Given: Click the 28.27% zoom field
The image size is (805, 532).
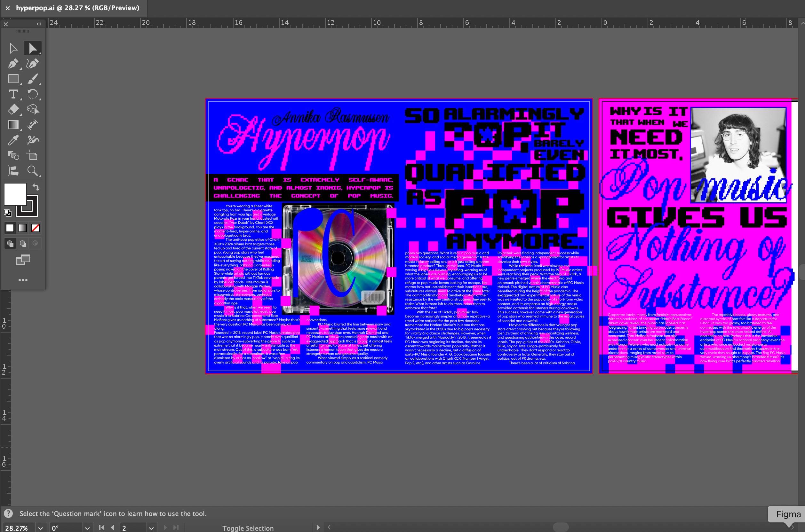Looking at the screenshot, I should pos(18,528).
